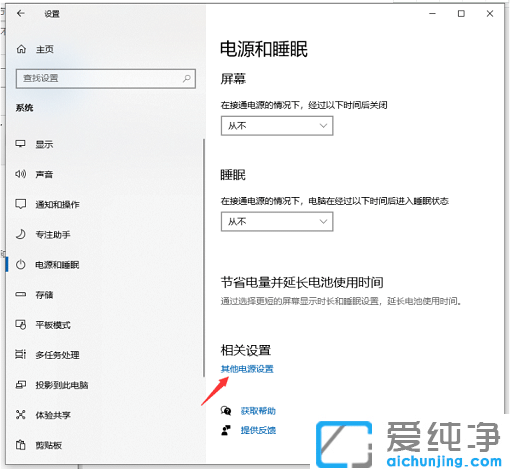Go to 专注助手 settings

coord(53,235)
